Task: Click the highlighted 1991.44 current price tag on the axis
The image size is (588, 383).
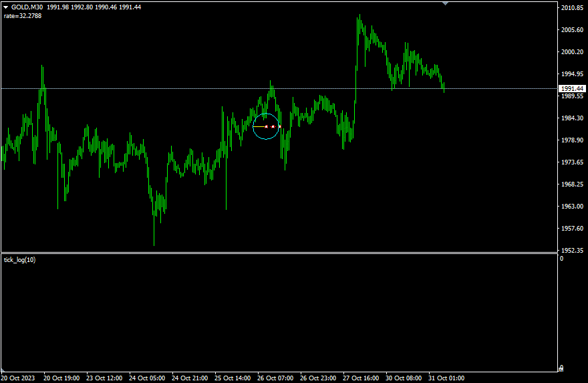Action: point(572,88)
